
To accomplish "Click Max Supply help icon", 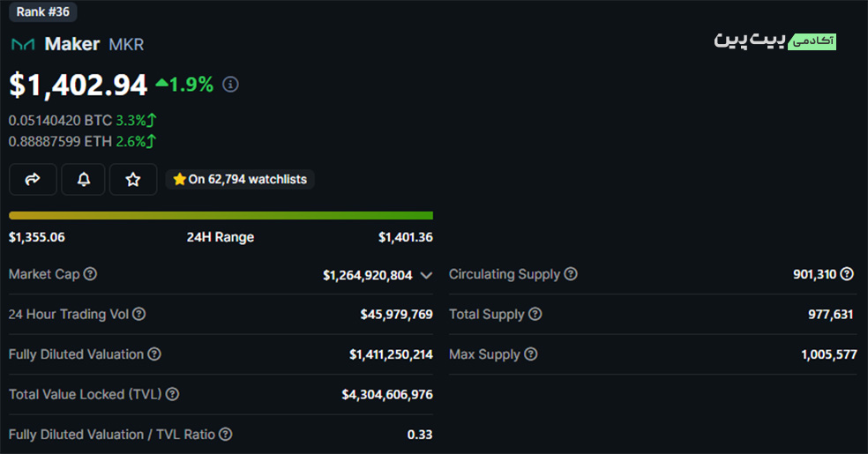I will tap(531, 354).
